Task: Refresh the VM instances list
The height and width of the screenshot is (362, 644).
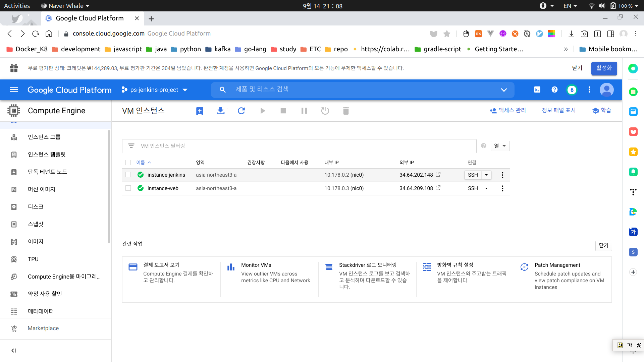Action: (x=241, y=111)
